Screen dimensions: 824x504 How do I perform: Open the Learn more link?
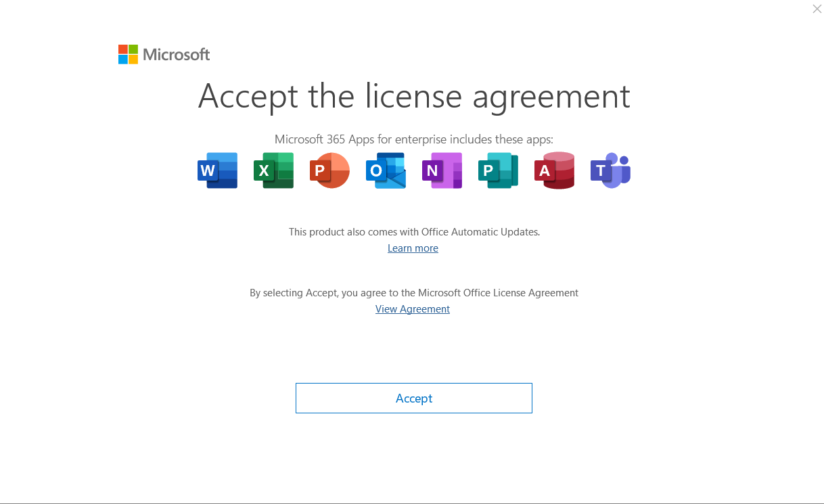click(x=413, y=248)
